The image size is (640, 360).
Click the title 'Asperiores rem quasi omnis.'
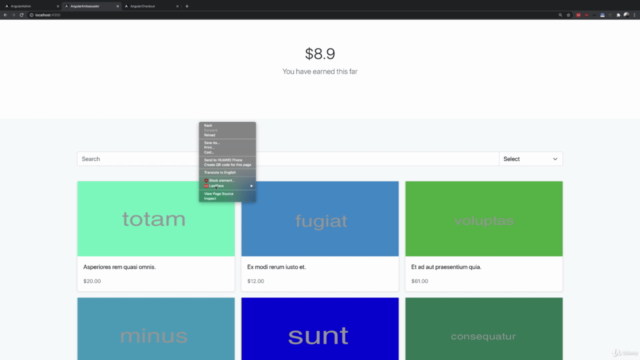(x=120, y=267)
